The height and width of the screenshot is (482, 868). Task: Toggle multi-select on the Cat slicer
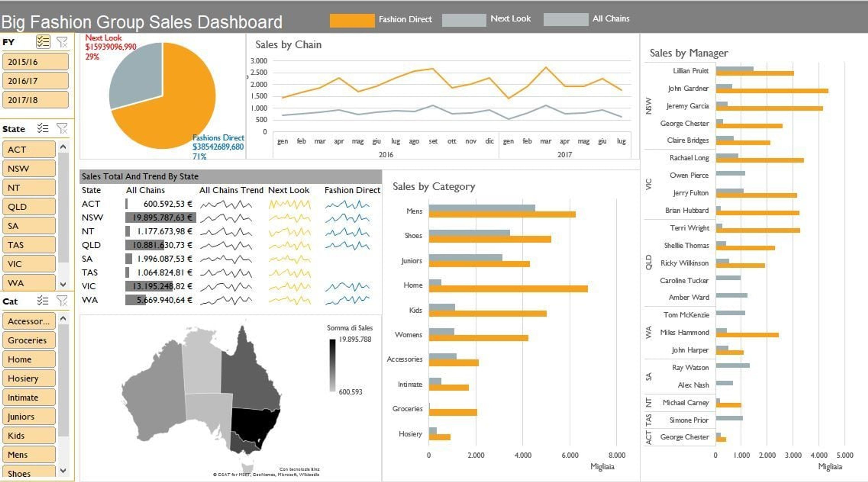[x=43, y=301]
